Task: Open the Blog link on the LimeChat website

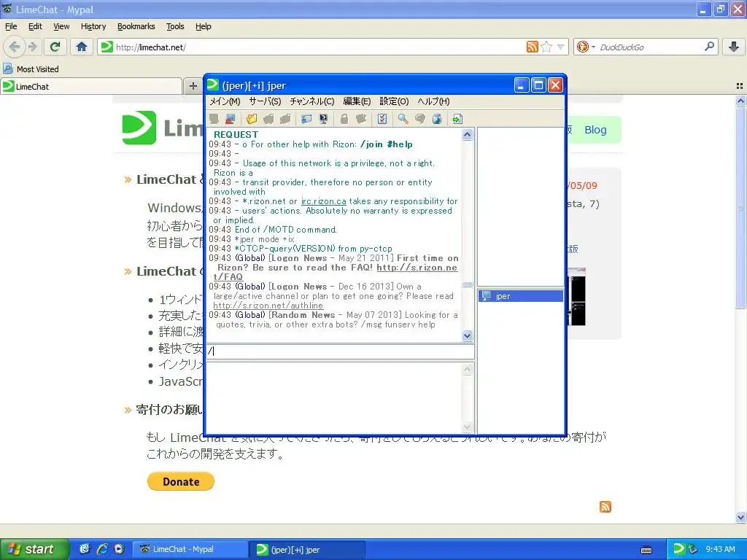Action: 595,130
